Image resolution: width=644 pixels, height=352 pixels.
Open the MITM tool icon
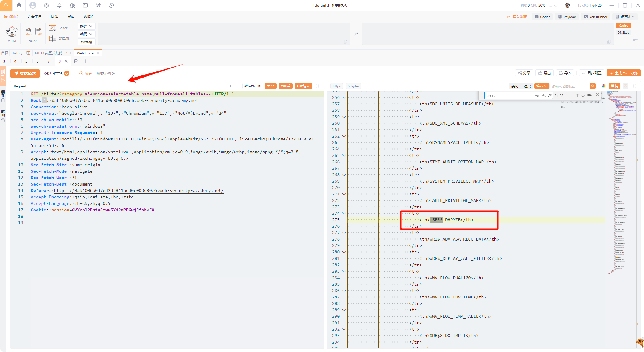[12, 32]
